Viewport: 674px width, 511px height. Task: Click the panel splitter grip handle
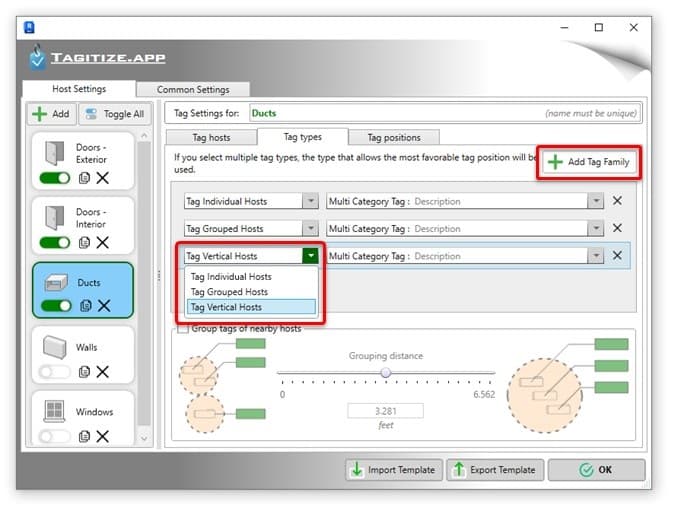coord(159,275)
